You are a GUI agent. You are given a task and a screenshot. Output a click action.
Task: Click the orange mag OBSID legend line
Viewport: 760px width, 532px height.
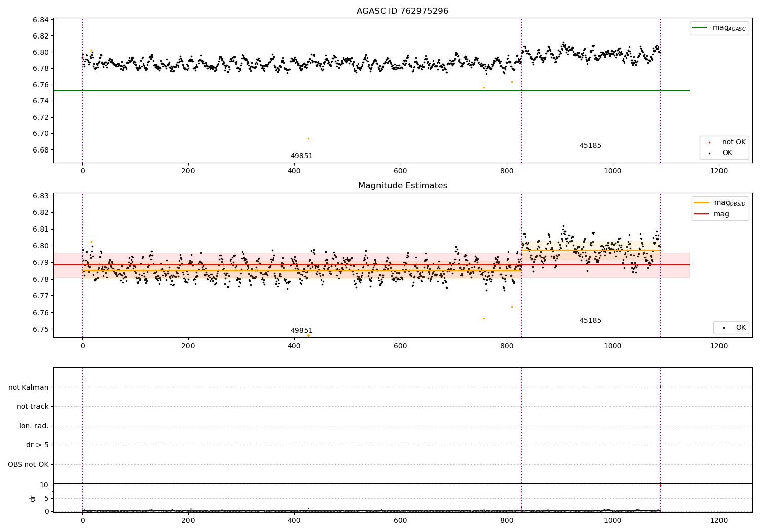[702, 202]
